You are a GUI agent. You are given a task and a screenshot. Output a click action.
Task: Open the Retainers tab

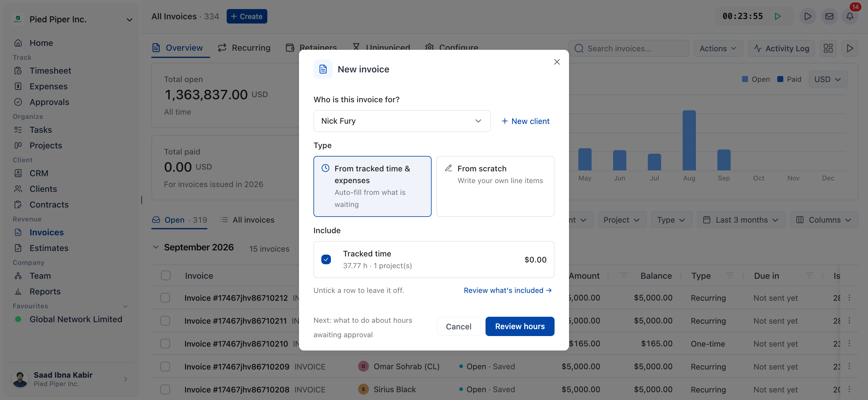pyautogui.click(x=311, y=48)
